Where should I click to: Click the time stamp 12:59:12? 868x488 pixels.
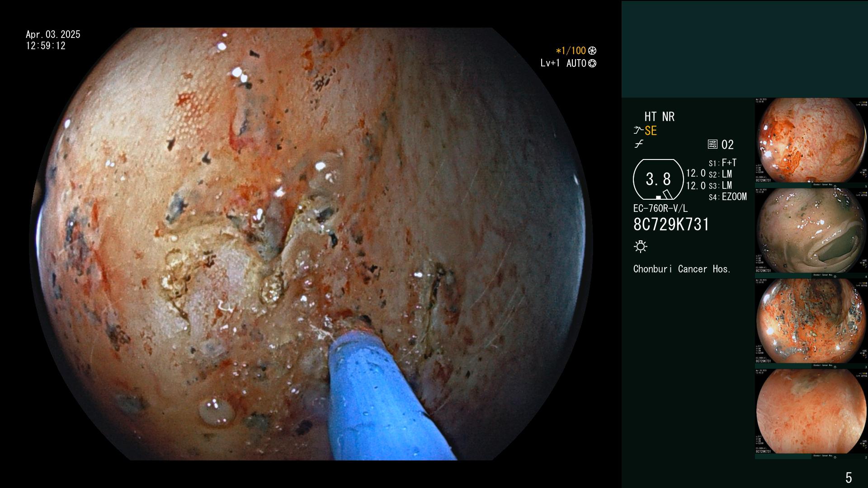pos(46,46)
